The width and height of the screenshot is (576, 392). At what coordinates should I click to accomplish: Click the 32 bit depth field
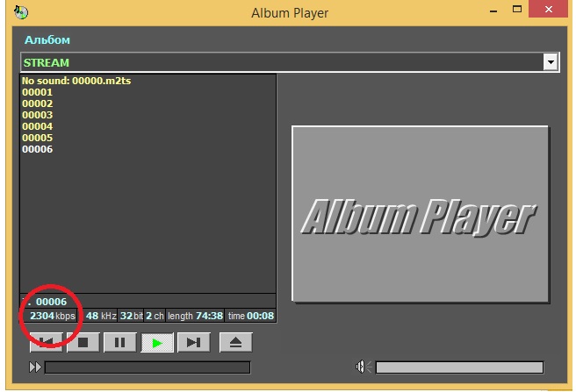click(131, 316)
